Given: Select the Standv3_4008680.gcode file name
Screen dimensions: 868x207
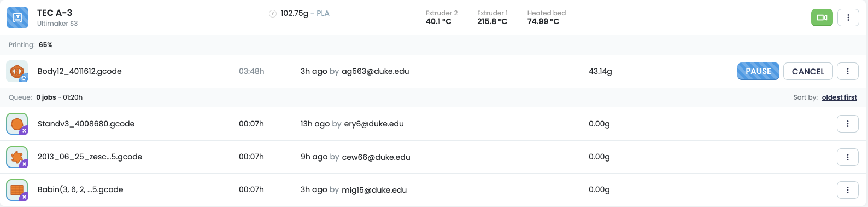Looking at the screenshot, I should 86,124.
